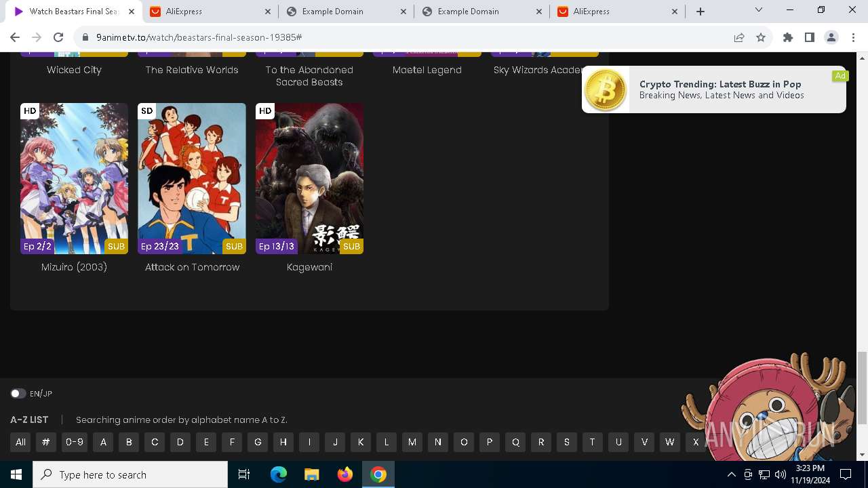Select the Watch Beastars Final Season tab
The image size is (868, 488).
coord(75,12)
